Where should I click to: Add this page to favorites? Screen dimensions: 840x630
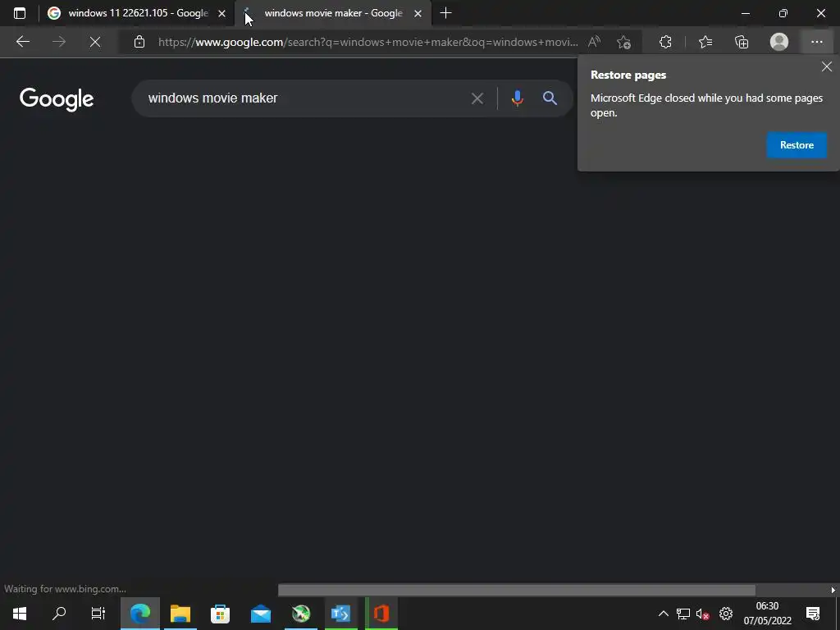pyautogui.click(x=623, y=42)
